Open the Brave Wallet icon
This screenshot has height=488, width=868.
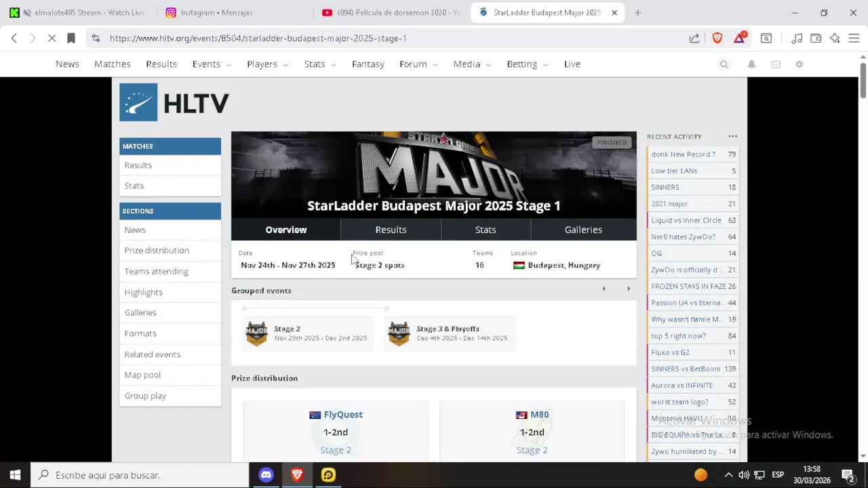click(816, 38)
